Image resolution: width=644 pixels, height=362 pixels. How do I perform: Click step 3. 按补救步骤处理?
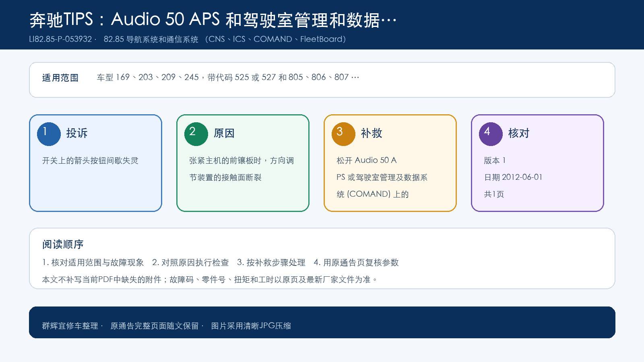271,263
